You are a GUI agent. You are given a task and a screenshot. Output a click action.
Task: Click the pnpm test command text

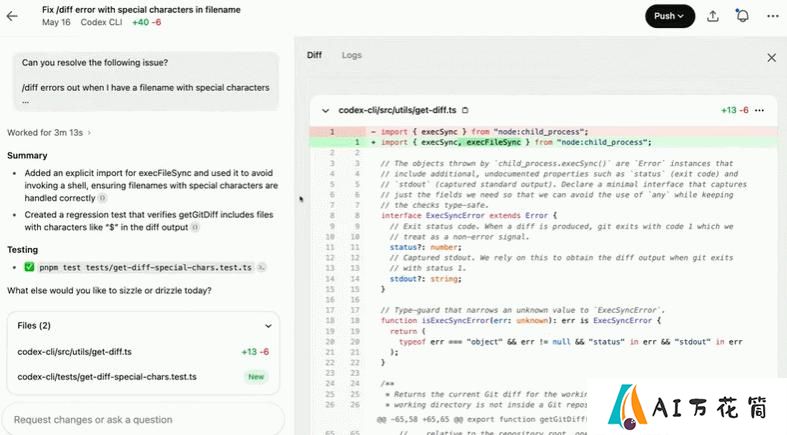[x=146, y=267]
